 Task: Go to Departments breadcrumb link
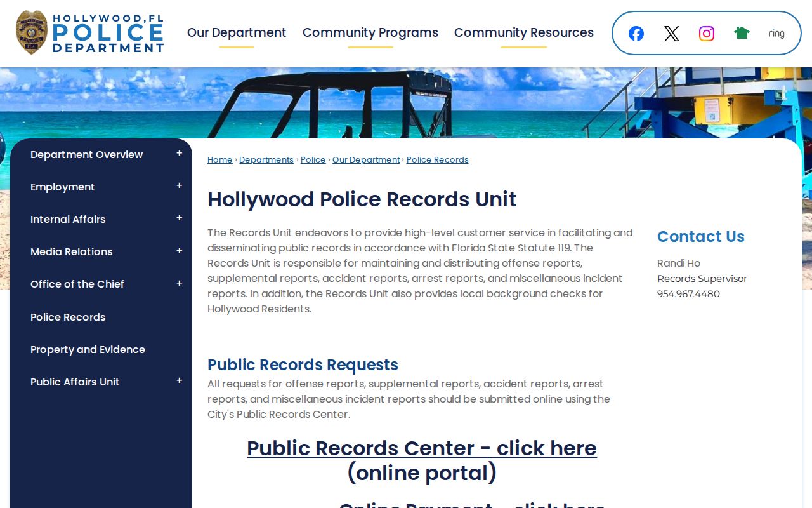click(x=266, y=160)
